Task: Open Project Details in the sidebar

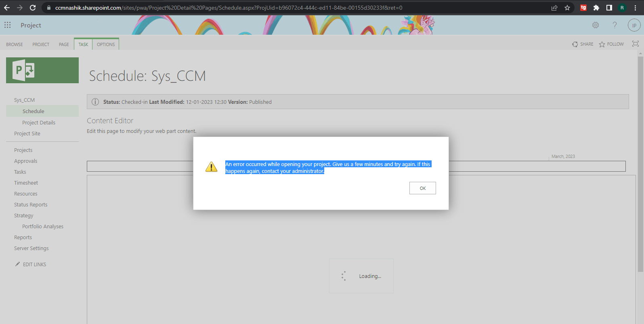Action: point(39,122)
